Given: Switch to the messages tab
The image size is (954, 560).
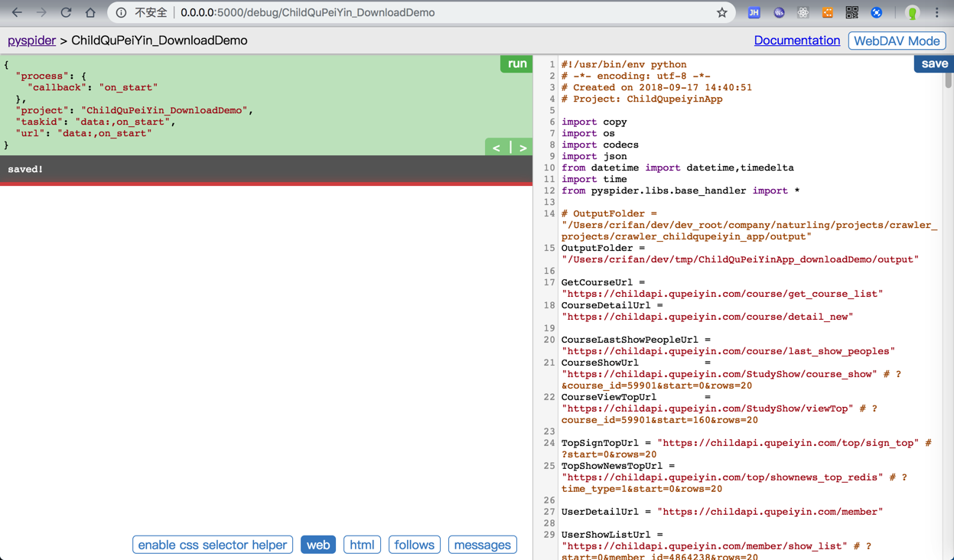Looking at the screenshot, I should tap(483, 545).
